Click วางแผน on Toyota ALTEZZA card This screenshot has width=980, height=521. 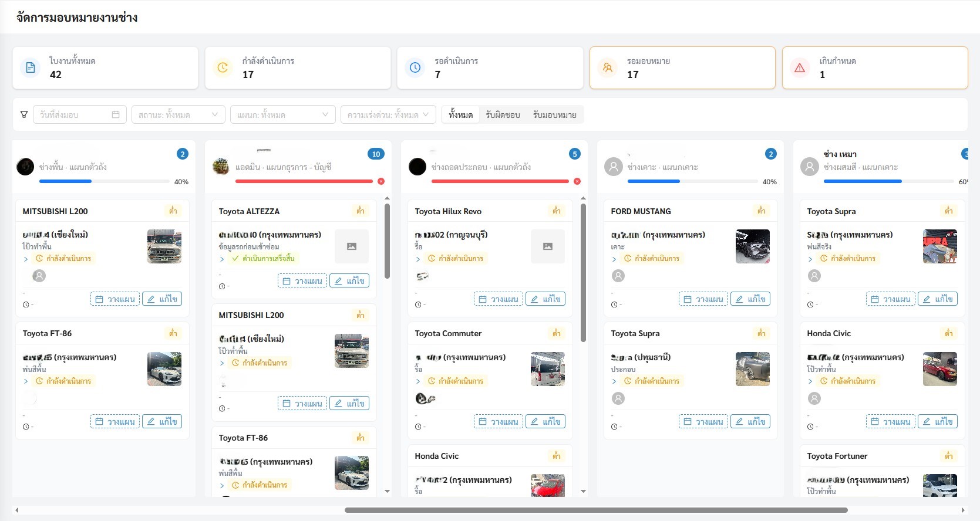click(x=302, y=281)
